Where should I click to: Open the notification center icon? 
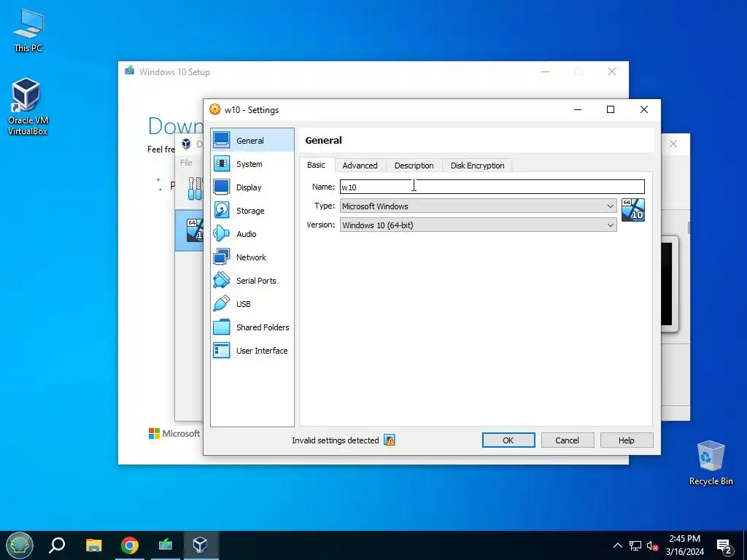point(724,547)
